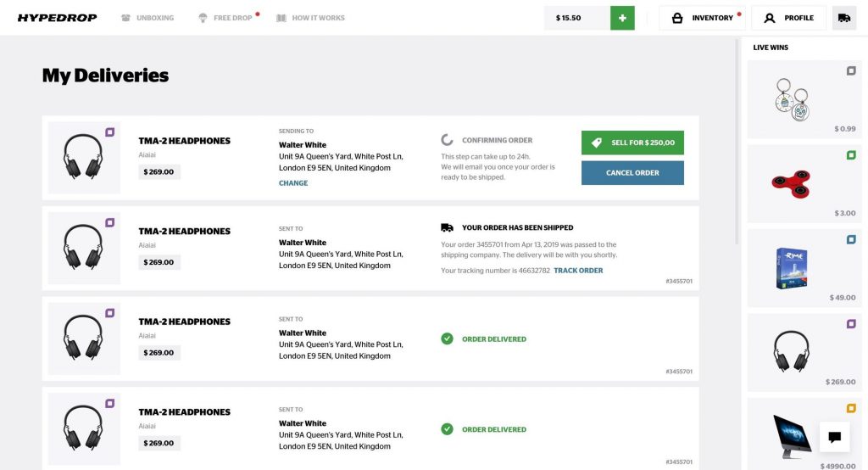Click the Unboxing box icon
The image size is (868, 470).
(x=126, y=18)
